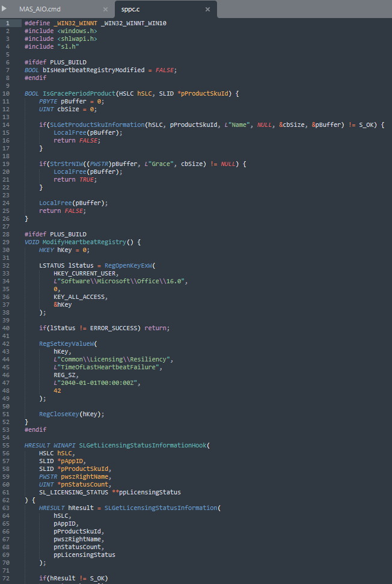Click SLGetLicensingStatusInformationHook function name

point(142,446)
